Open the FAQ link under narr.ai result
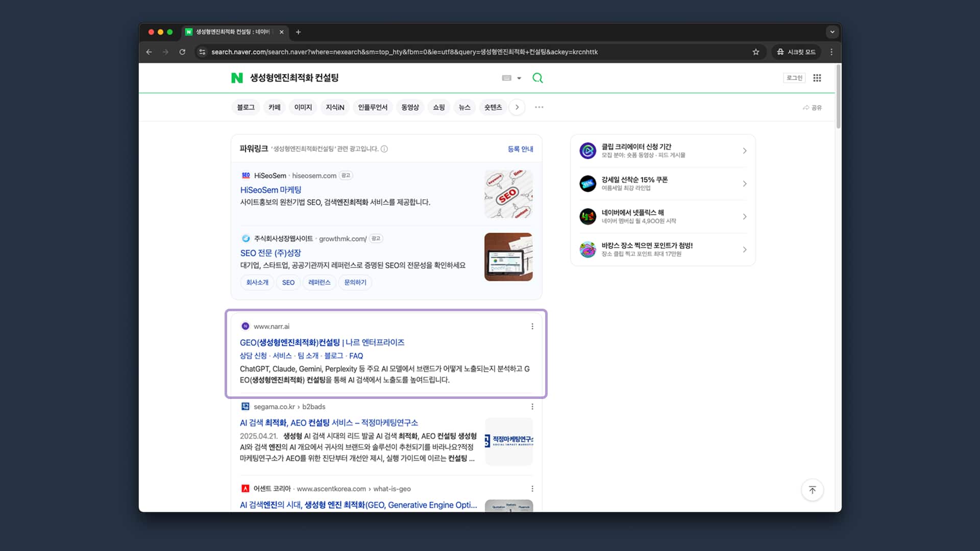980x551 pixels. point(356,356)
